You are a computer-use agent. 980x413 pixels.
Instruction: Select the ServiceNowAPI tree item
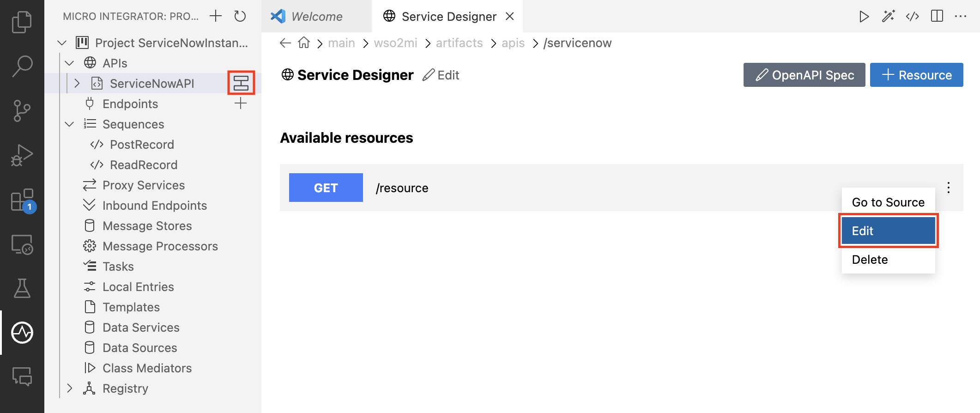coord(152,84)
